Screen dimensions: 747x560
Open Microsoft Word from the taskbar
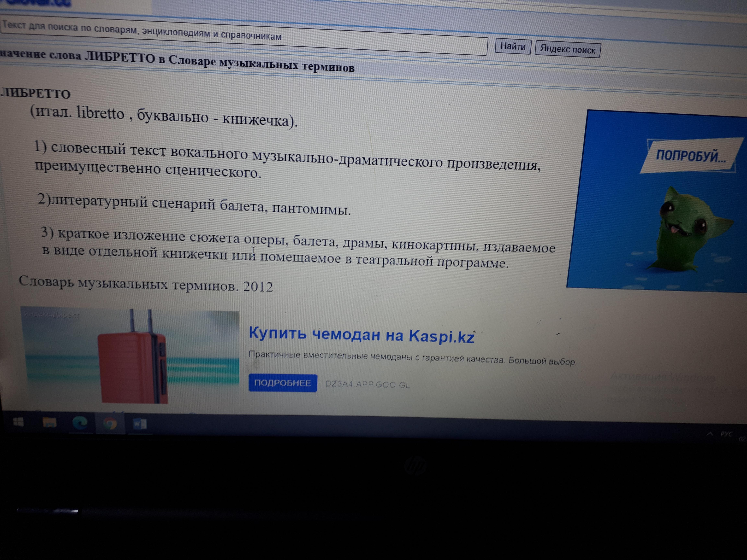click(140, 424)
